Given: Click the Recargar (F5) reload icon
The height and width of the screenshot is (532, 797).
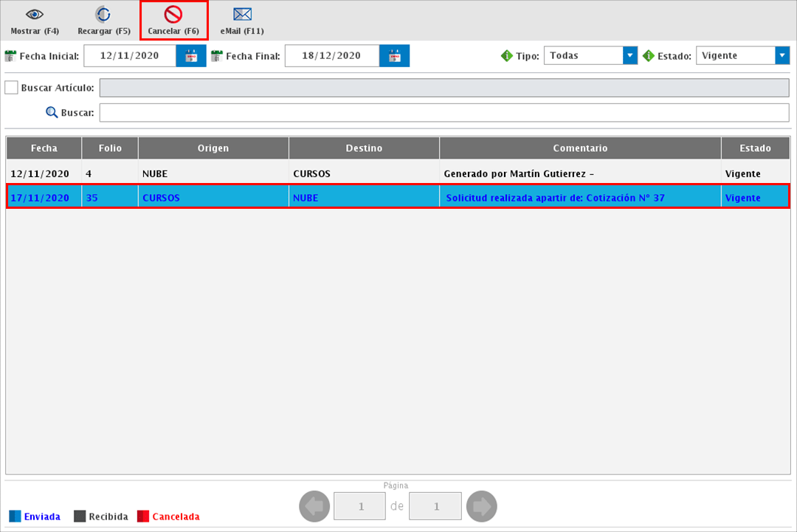Looking at the screenshot, I should click(x=103, y=15).
